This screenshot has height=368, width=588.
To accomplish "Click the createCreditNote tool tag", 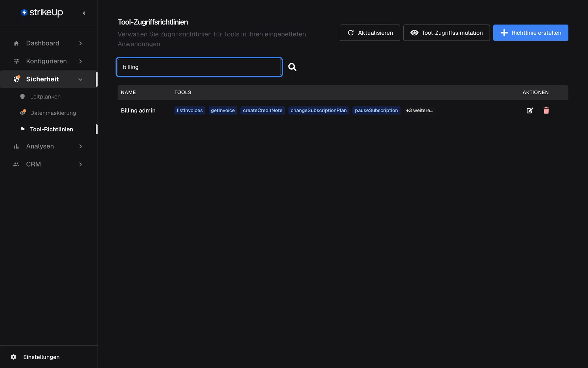I will tap(263, 111).
